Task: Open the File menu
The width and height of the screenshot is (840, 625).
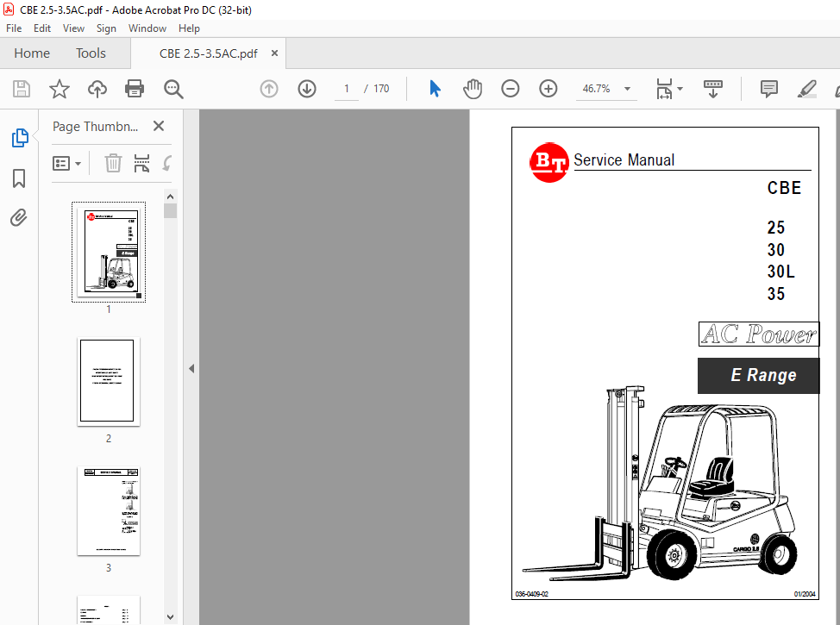Action: (14, 28)
